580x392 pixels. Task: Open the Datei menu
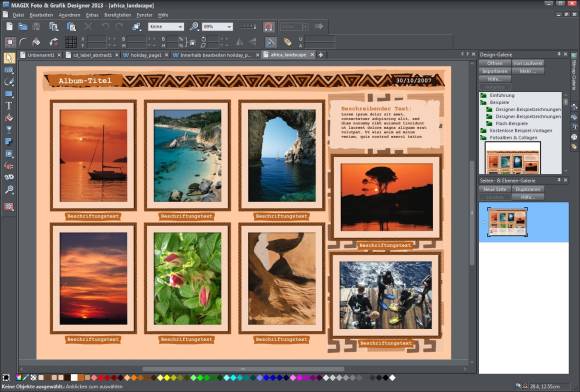point(18,15)
